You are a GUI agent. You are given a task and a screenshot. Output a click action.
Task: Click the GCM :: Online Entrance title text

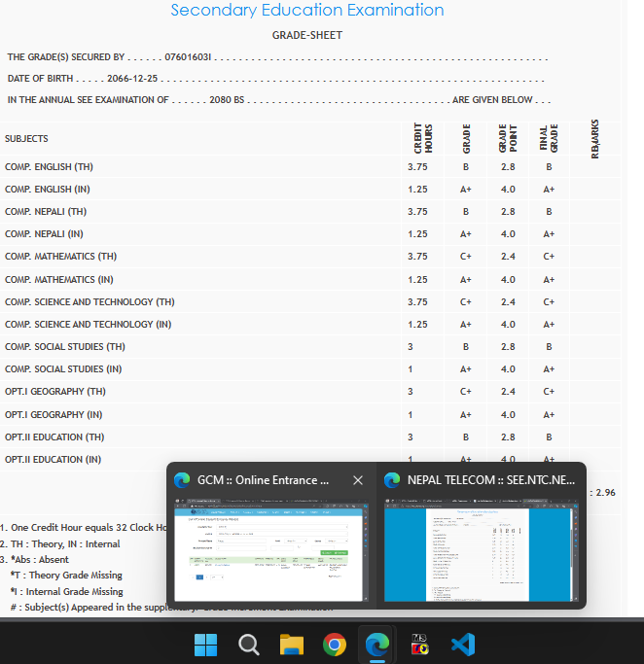(x=263, y=480)
